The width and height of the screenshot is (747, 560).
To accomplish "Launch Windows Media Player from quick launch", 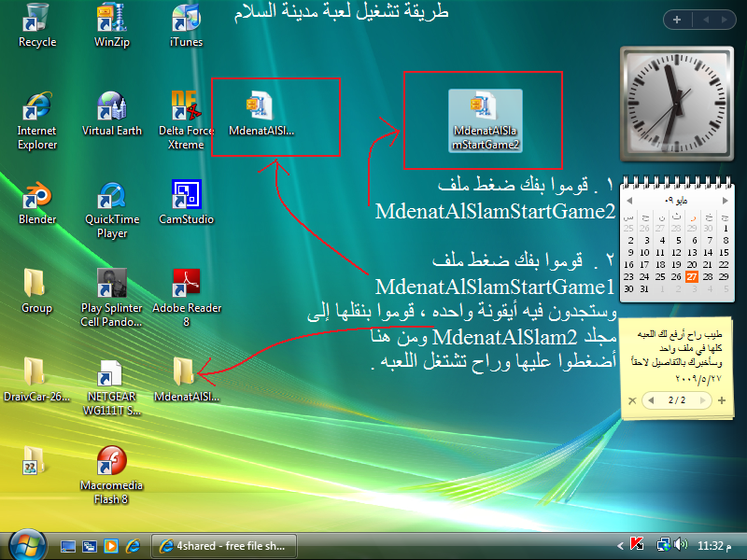I will tap(111, 546).
